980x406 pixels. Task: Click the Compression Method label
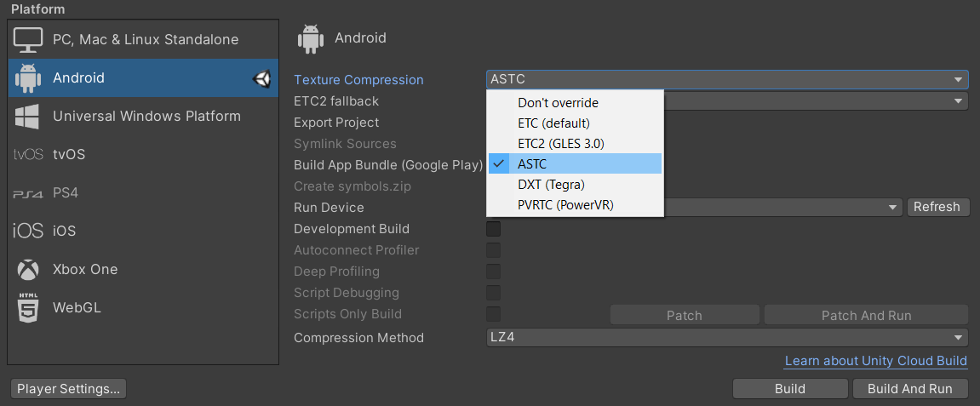click(x=358, y=338)
